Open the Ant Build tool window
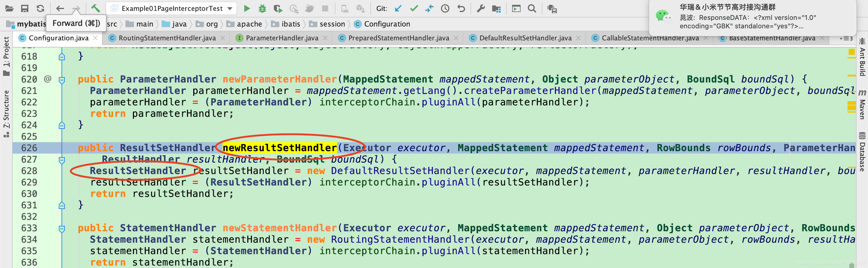The width and height of the screenshot is (868, 268). 862,57
